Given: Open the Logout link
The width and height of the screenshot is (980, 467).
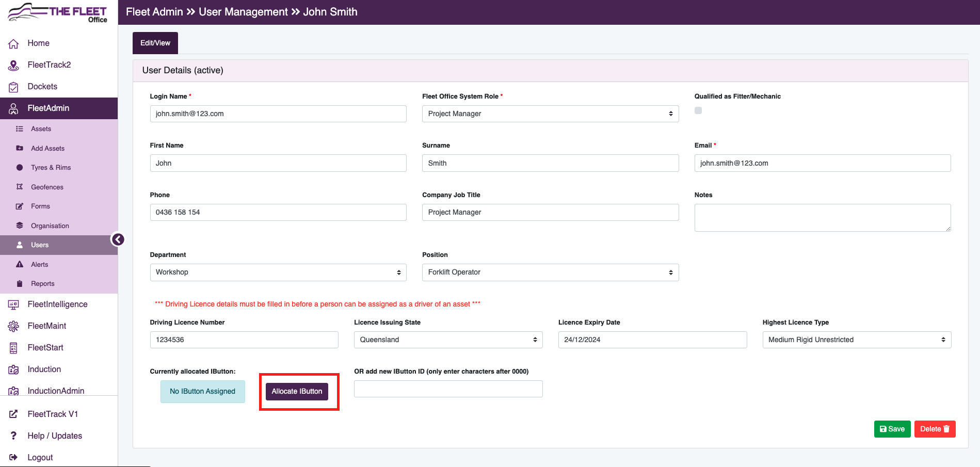Looking at the screenshot, I should point(40,457).
